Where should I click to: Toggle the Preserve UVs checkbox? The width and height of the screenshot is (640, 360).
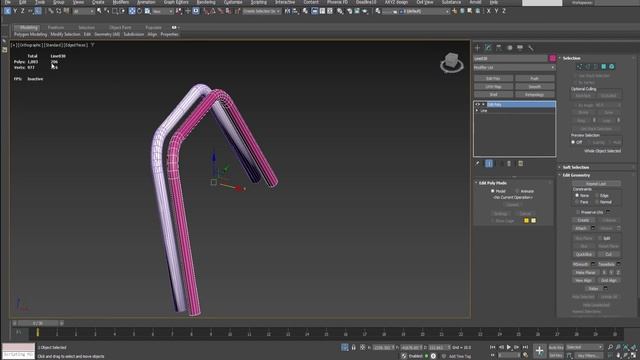pos(578,212)
